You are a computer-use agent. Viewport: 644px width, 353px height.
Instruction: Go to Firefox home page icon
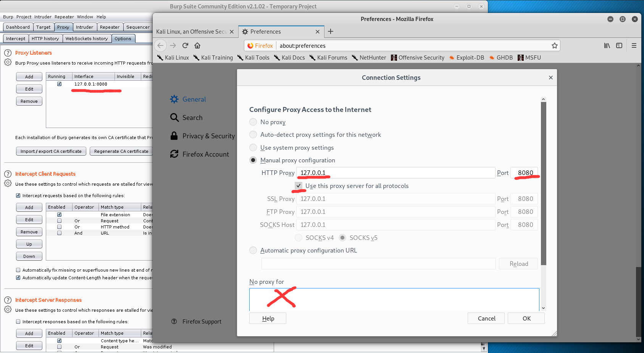pyautogui.click(x=197, y=45)
